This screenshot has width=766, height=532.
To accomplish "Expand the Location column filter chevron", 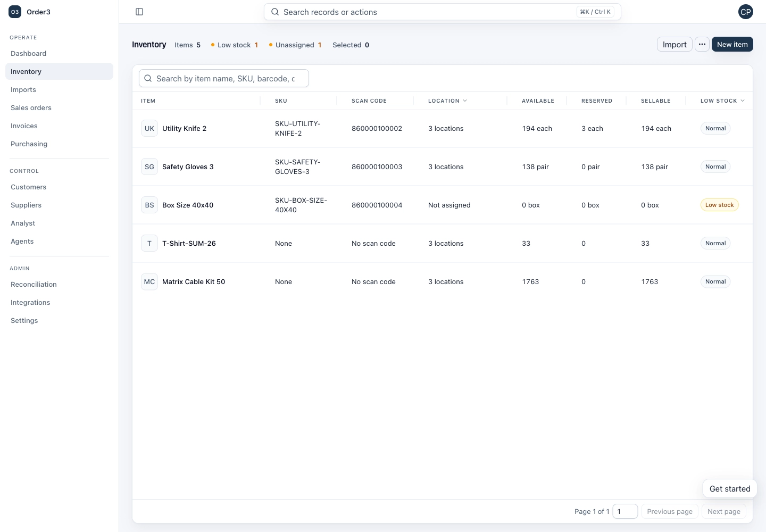I will [465, 101].
